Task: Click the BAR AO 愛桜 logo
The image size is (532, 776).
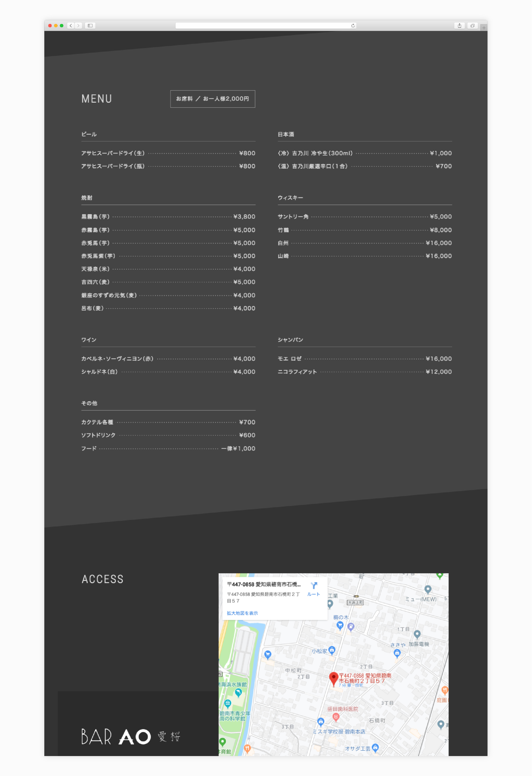Action: (131, 737)
